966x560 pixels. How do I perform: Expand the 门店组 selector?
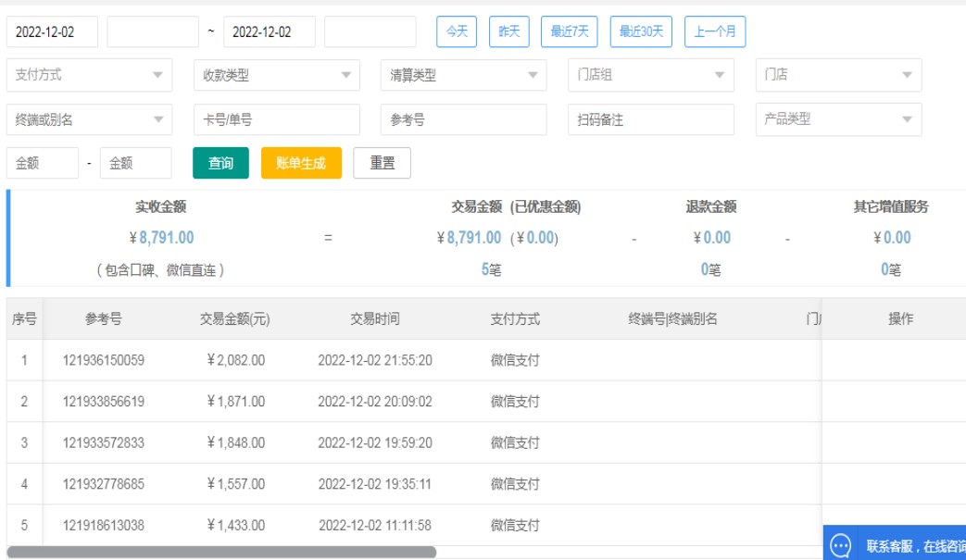point(650,75)
